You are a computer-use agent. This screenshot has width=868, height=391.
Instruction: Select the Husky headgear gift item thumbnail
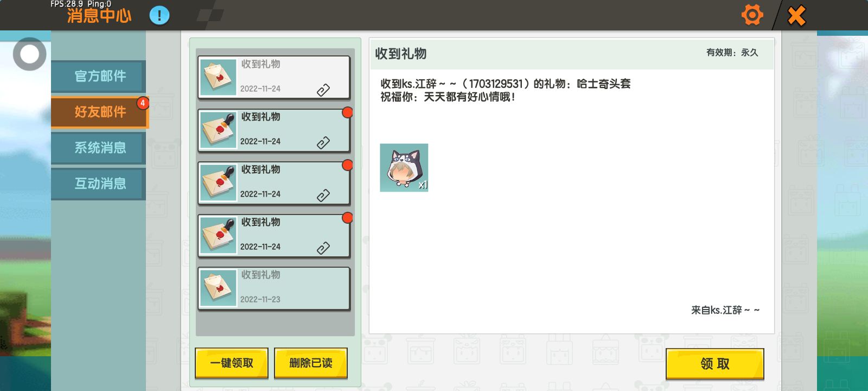coord(404,167)
